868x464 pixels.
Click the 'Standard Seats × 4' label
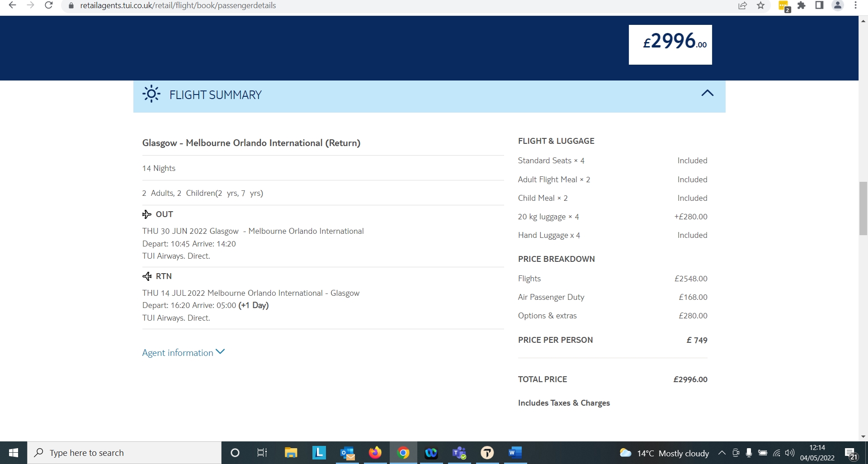551,161
